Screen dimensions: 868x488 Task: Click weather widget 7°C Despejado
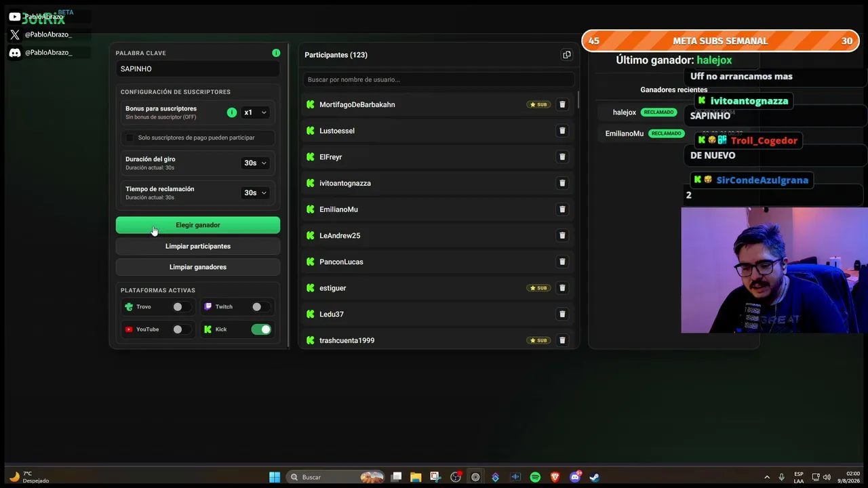click(28, 477)
